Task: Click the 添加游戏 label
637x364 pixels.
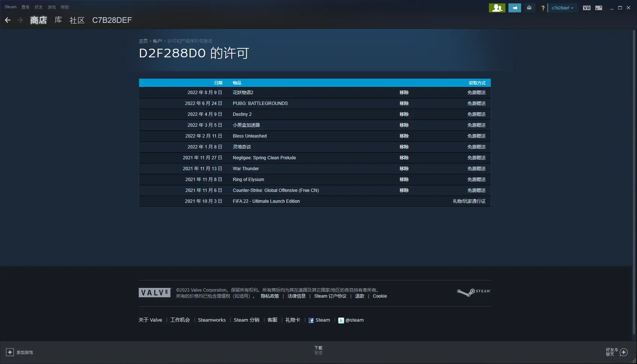Action: (25, 352)
